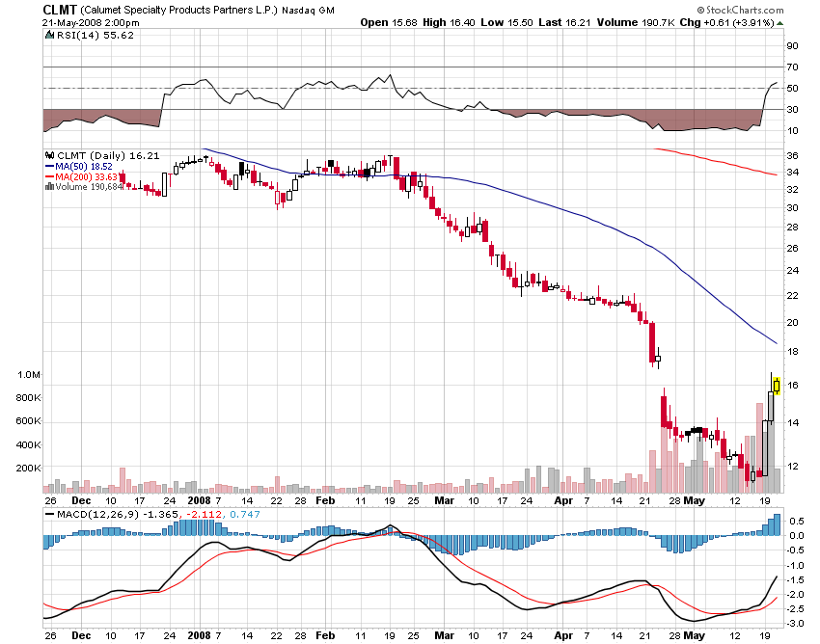Click May on the bottom MACD date axis

[695, 635]
